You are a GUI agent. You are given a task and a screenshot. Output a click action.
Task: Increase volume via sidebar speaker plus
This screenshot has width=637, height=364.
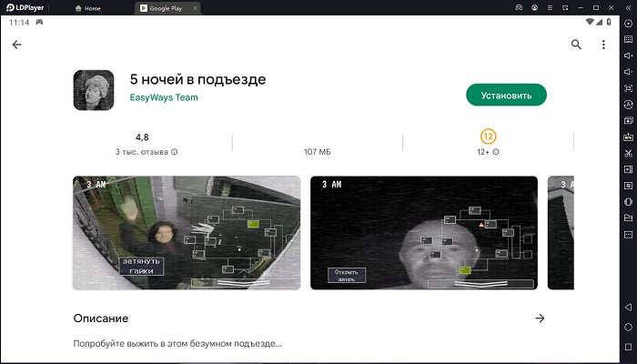pos(628,56)
